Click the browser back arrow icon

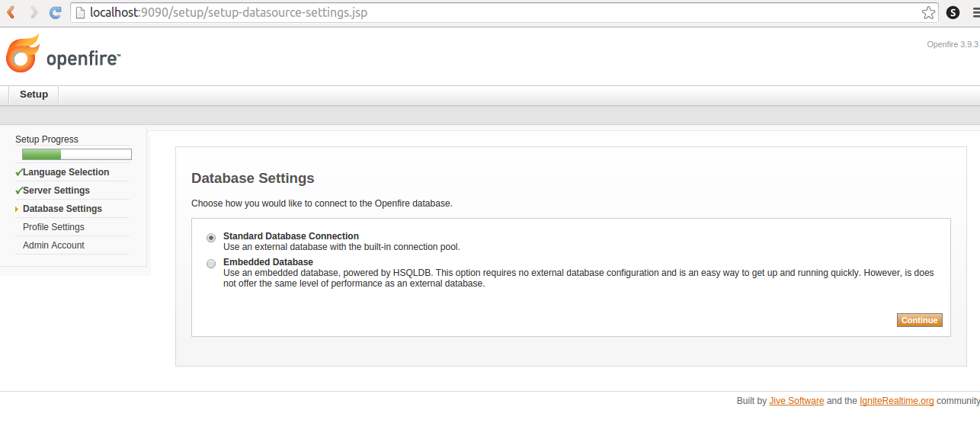pos(11,12)
